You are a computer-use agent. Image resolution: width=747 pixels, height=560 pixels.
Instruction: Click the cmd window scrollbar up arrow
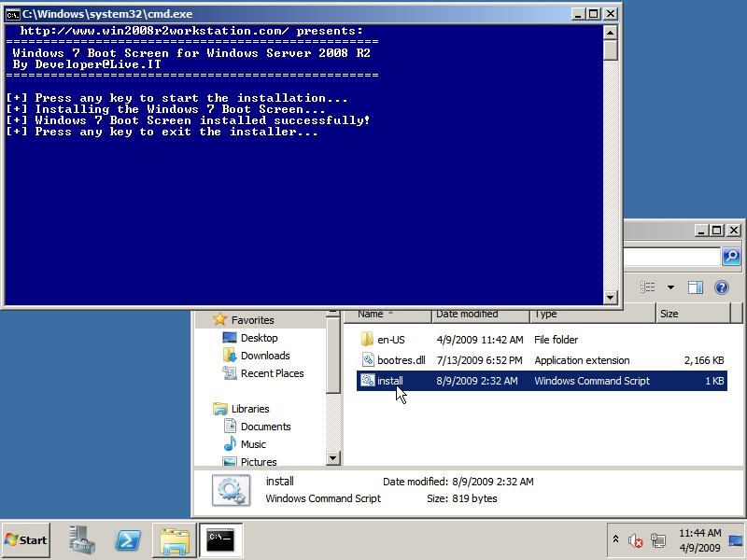pyautogui.click(x=611, y=33)
